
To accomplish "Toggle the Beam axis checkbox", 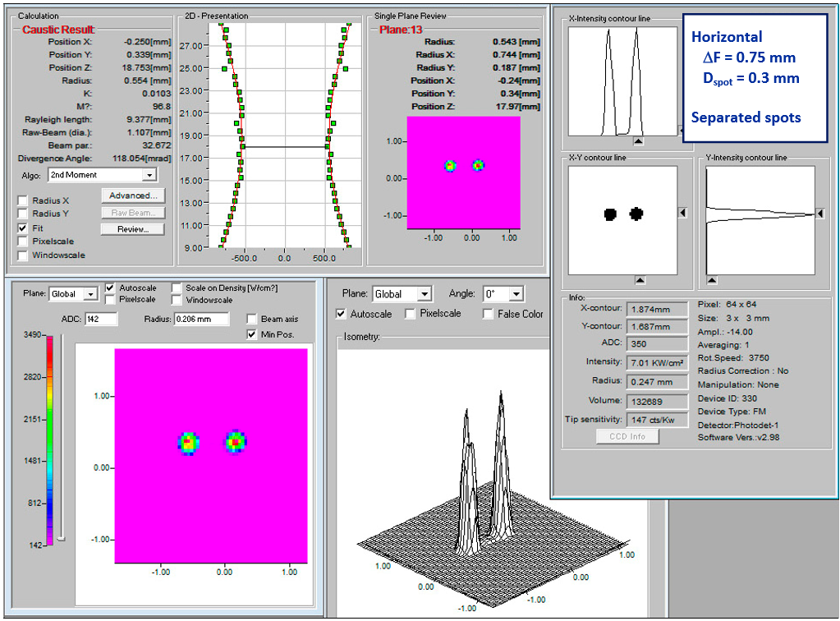I will click(x=252, y=319).
